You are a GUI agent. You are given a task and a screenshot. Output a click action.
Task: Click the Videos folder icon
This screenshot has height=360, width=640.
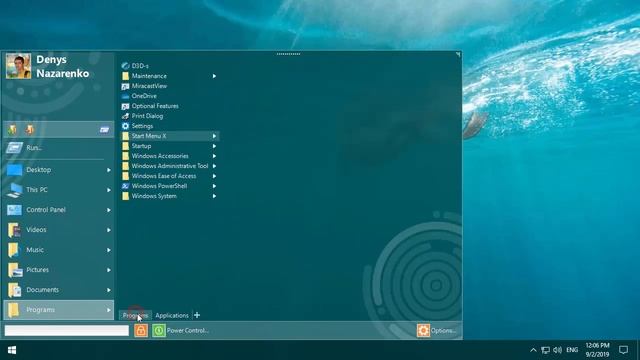pos(14,230)
